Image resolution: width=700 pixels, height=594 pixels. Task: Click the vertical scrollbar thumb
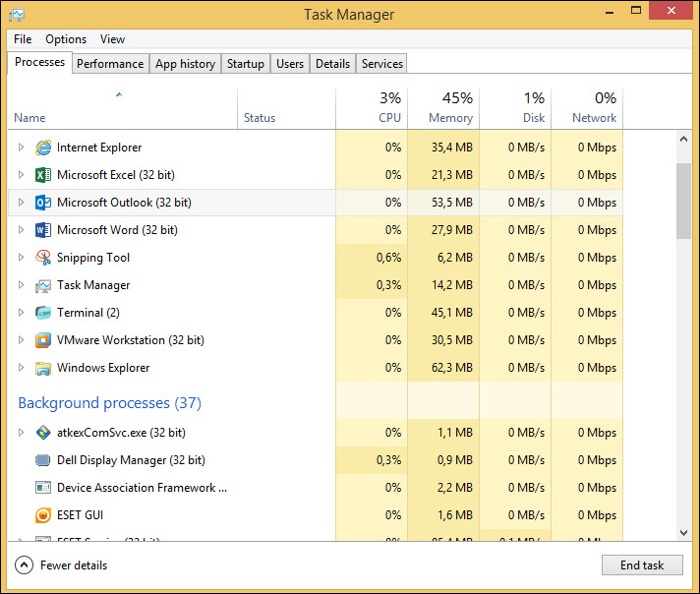683,201
